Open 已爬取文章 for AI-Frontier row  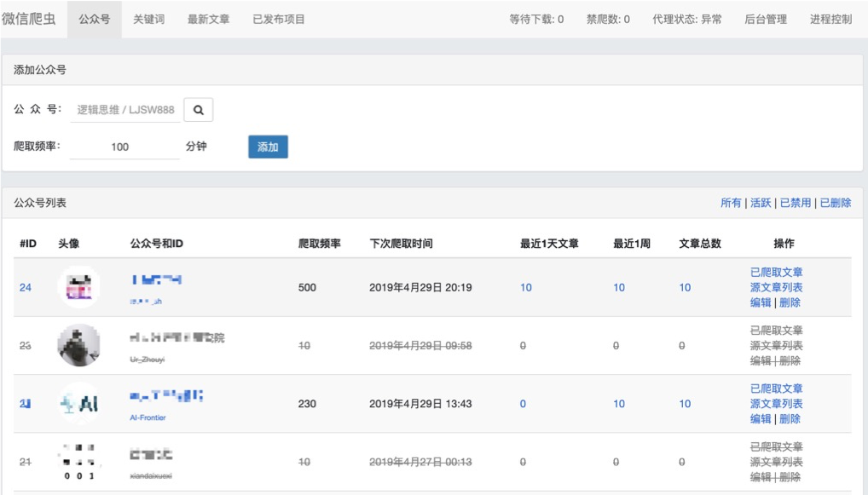[776, 389]
